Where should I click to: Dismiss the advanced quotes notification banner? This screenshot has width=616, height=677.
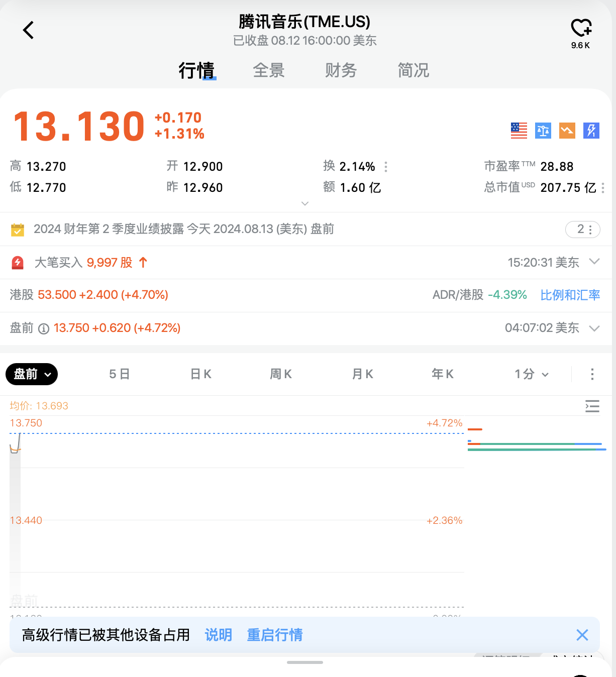tap(582, 635)
